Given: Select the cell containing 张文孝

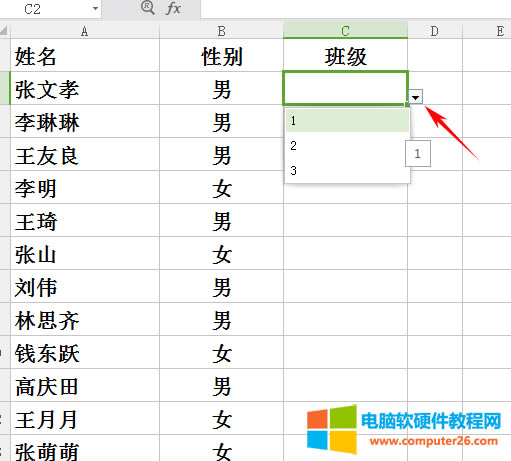Looking at the screenshot, I should [x=85, y=88].
